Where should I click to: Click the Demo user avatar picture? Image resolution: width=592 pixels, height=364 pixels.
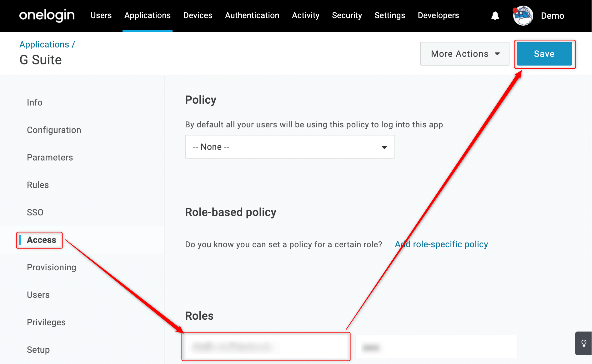tap(523, 16)
